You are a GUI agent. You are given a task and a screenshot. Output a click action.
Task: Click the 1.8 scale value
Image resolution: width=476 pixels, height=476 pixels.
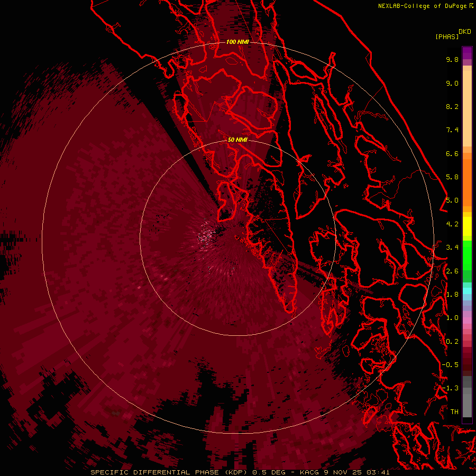pos(452,295)
